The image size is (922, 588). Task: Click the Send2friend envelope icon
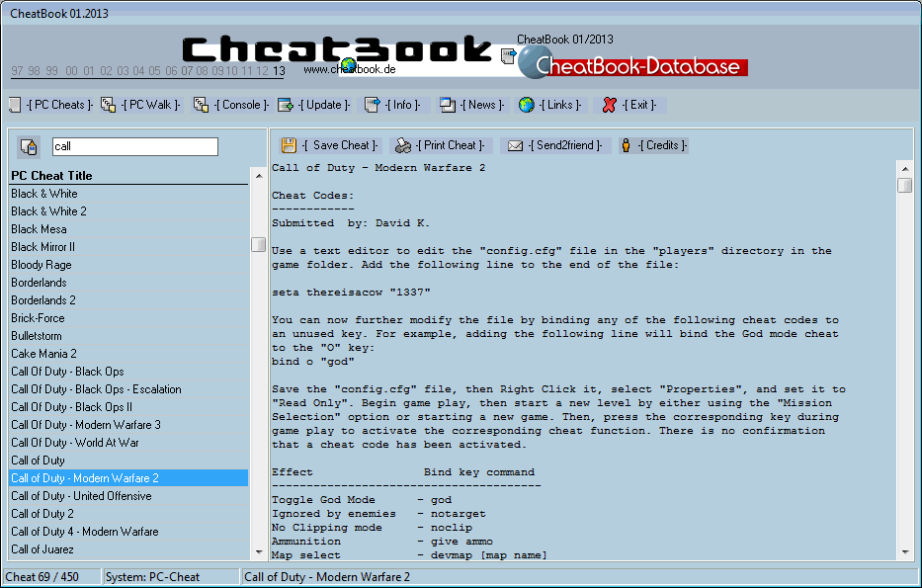(515, 145)
